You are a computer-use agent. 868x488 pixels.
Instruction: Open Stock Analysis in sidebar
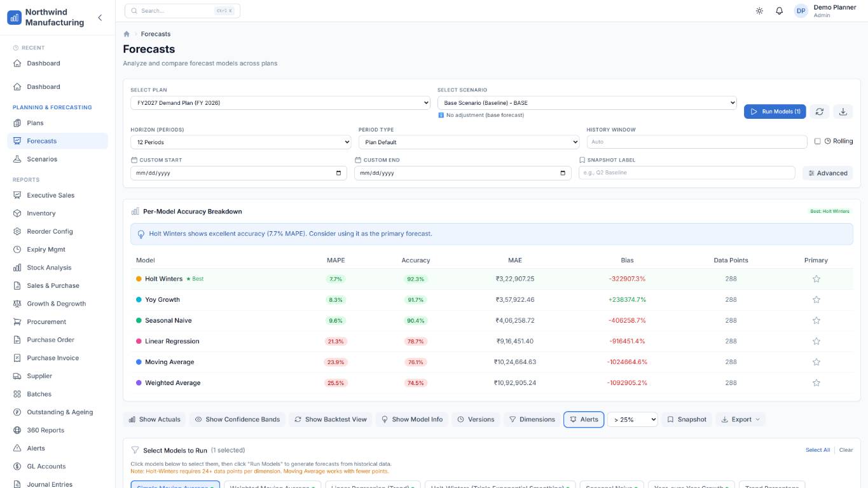coord(57,268)
